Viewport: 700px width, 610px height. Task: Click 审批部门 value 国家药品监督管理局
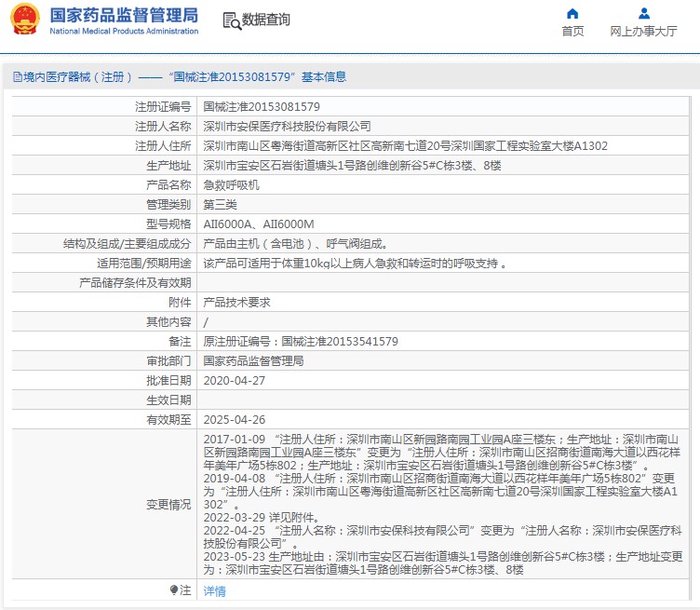point(253,360)
